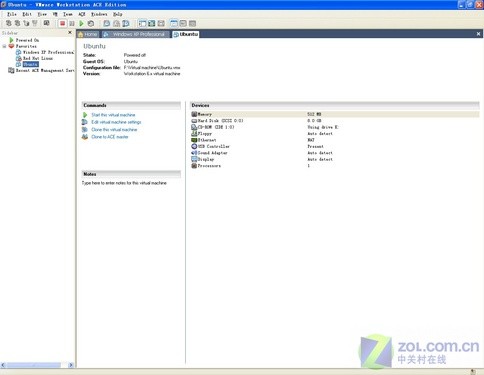484x375 pixels.
Task: Collapse the Favorites tree node
Action: tap(4, 46)
